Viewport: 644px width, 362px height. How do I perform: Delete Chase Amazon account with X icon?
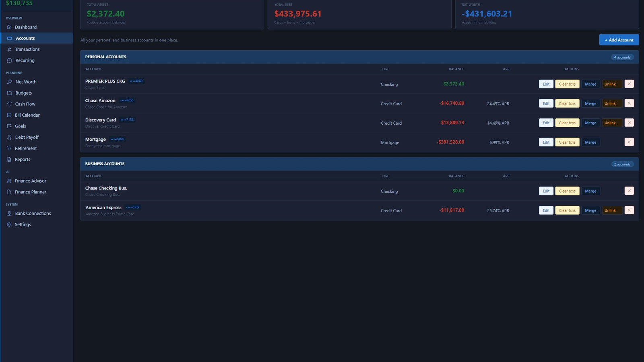pos(629,103)
